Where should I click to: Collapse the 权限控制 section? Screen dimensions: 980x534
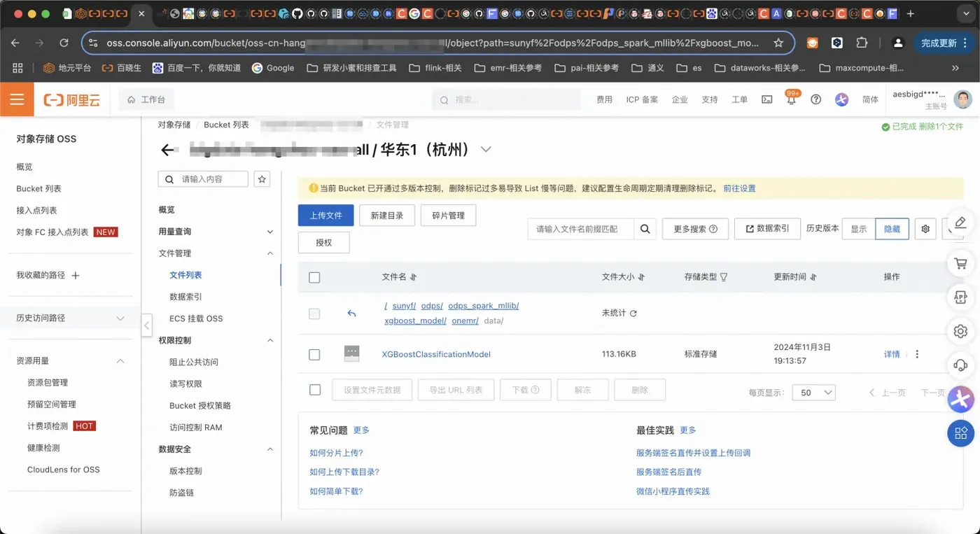270,340
